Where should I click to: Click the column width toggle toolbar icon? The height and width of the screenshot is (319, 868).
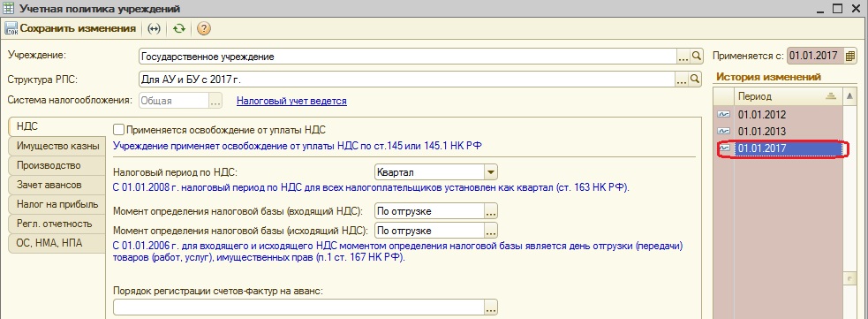[x=155, y=29]
